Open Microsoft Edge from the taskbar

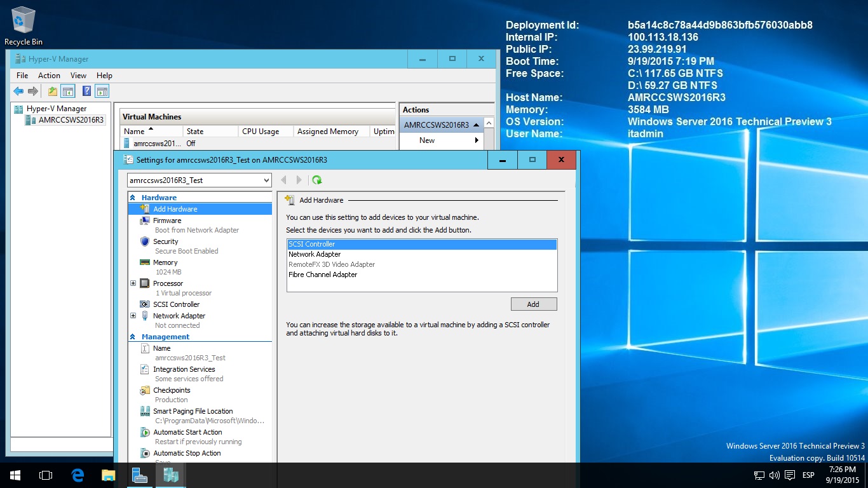(78, 475)
